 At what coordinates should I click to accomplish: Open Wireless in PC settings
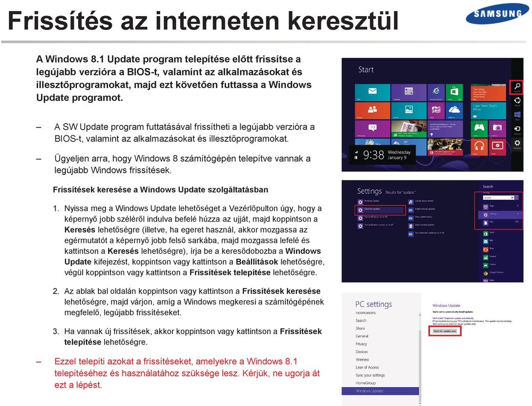click(362, 359)
